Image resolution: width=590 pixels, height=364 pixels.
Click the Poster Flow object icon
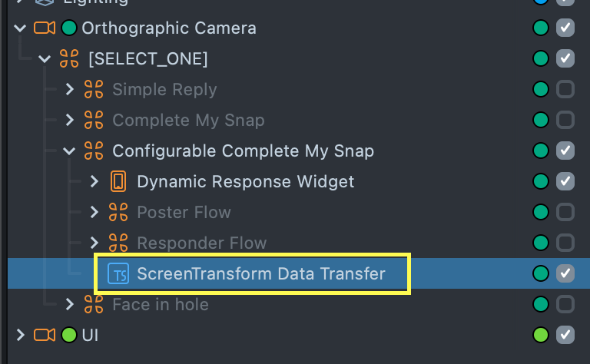coord(118,213)
